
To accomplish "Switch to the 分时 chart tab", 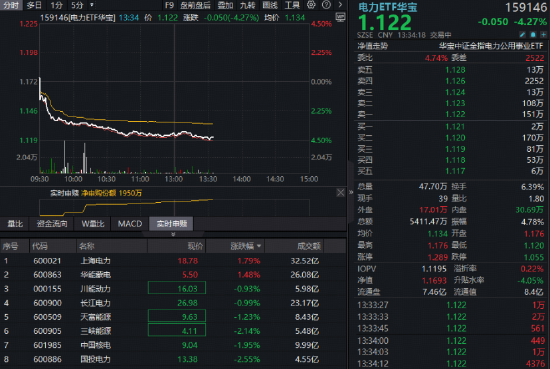I will click(x=11, y=5).
